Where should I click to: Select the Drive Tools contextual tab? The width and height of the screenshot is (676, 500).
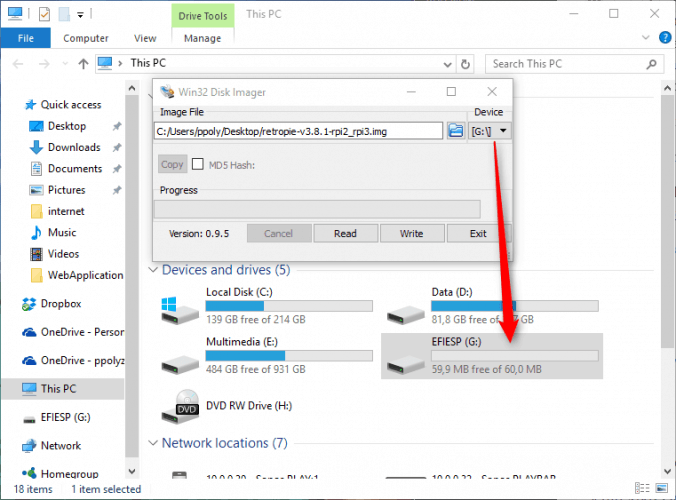[x=203, y=16]
